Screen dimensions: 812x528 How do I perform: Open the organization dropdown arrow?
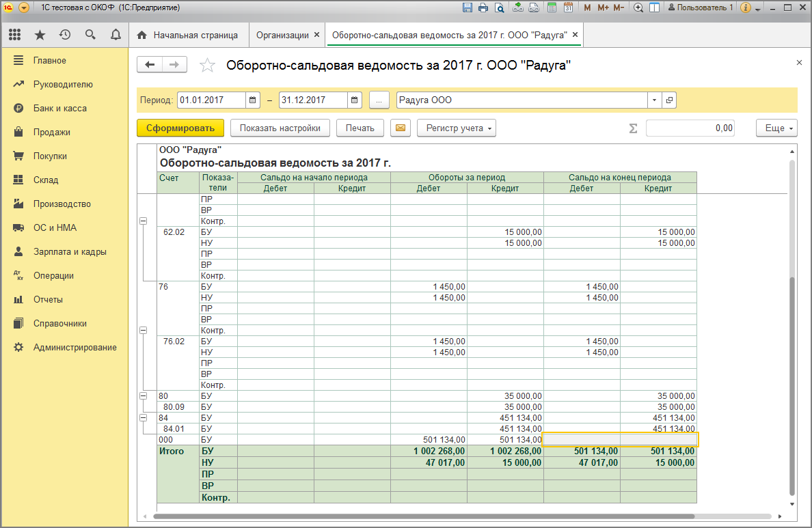point(655,100)
